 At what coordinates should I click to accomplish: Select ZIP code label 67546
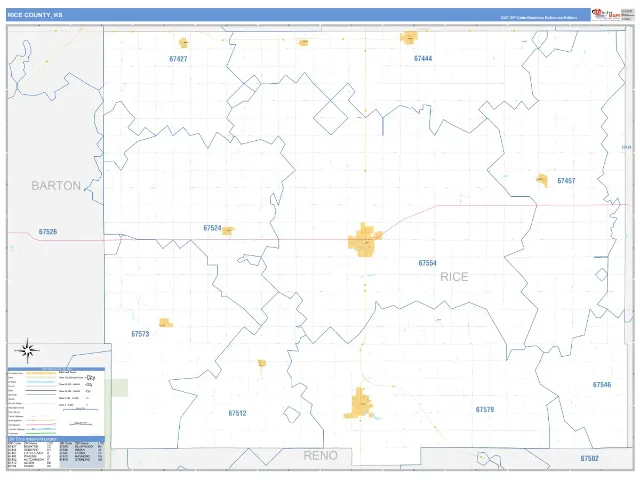602,384
